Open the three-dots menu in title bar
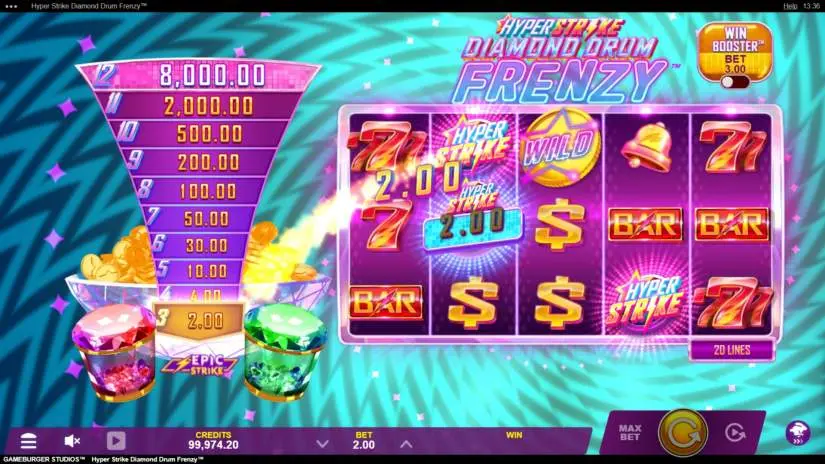This screenshot has height=464, width=825. (11, 6)
